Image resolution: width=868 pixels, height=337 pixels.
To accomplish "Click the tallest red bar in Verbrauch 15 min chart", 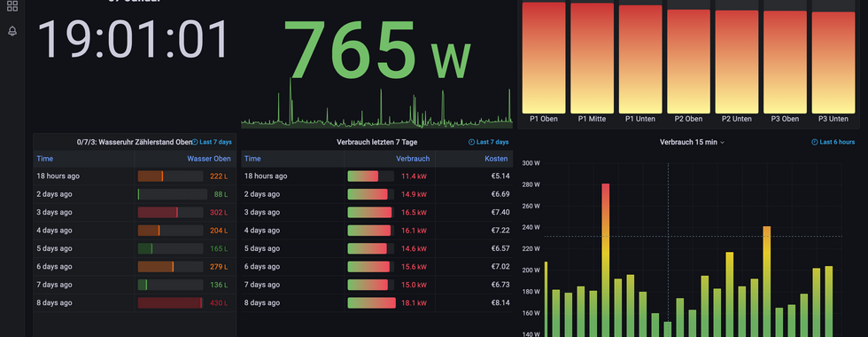I will (606, 260).
